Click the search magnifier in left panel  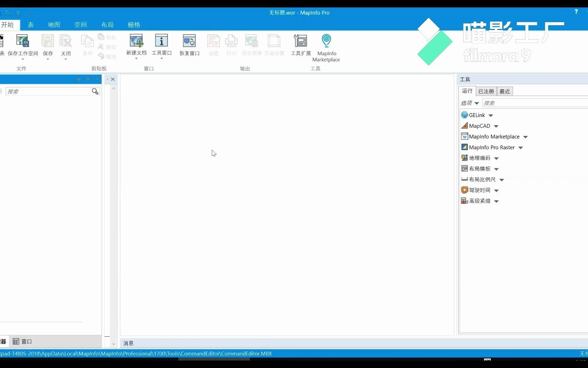point(95,91)
